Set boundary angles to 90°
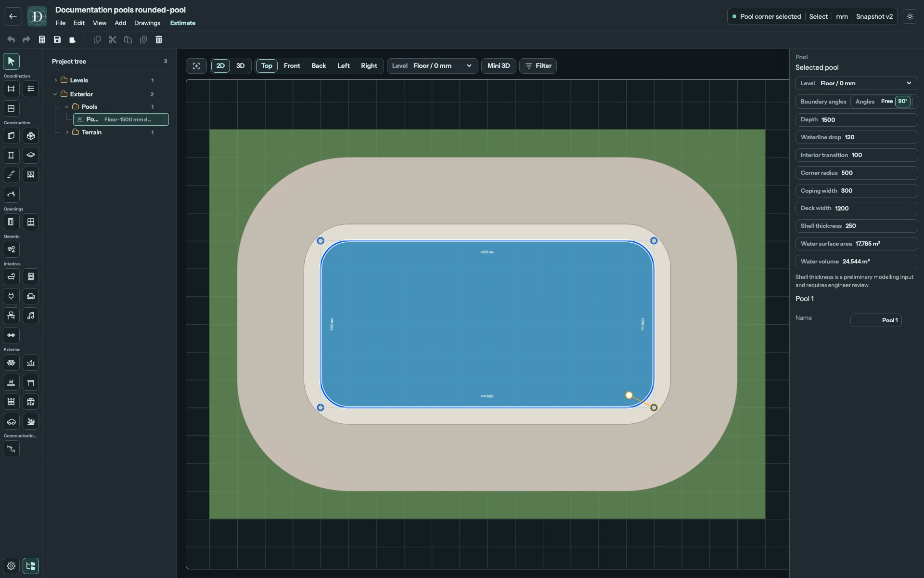 pyautogui.click(x=903, y=102)
